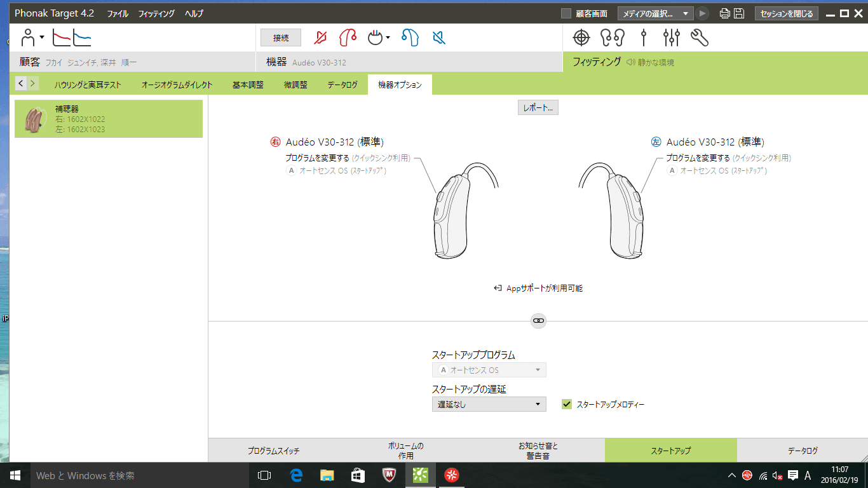Image resolution: width=868 pixels, height=488 pixels.
Task: Click the フィッティング section header
Action: (715, 62)
